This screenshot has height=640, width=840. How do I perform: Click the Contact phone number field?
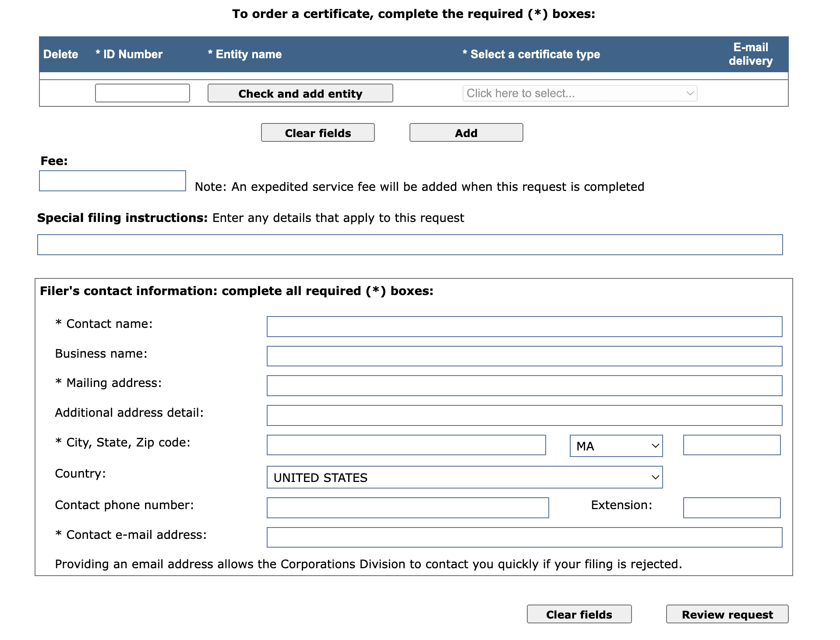pyautogui.click(x=407, y=507)
